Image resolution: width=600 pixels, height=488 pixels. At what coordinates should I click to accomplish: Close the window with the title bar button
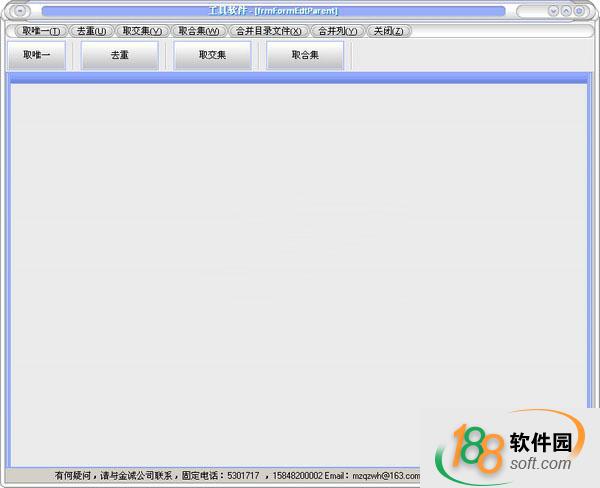coord(580,11)
